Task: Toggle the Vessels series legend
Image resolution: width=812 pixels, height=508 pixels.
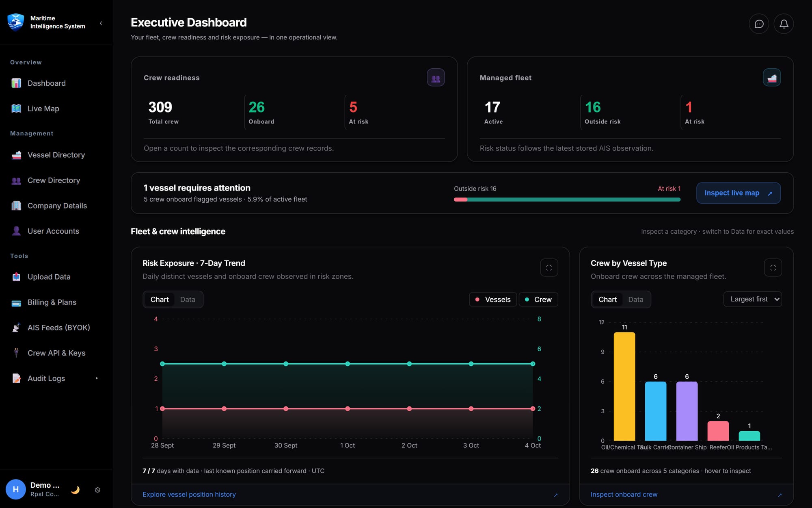Action: [x=493, y=300]
